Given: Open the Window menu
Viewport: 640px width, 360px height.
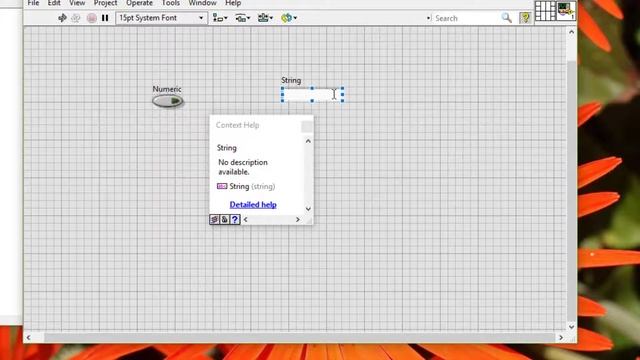Looking at the screenshot, I should [202, 3].
